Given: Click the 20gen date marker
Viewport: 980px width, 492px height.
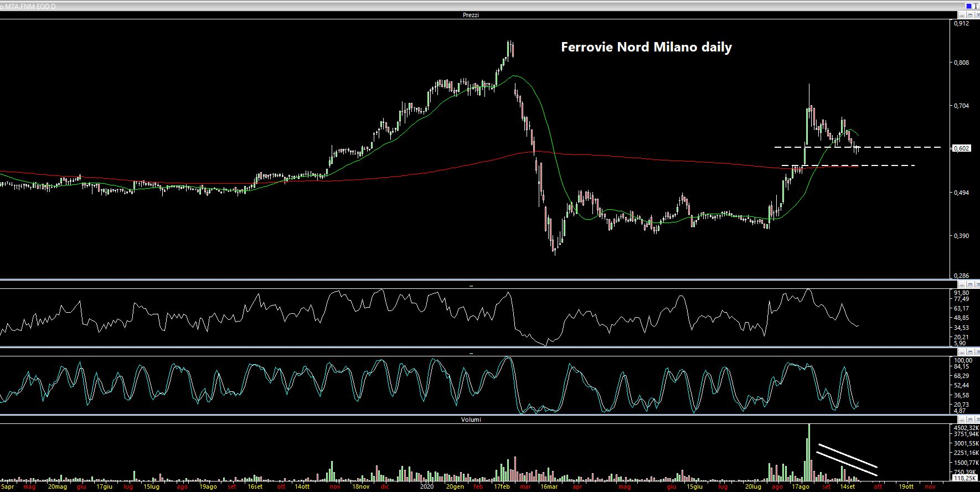Looking at the screenshot, I should tap(455, 487).
